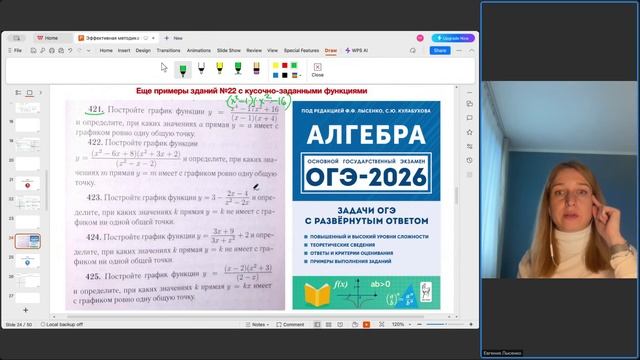The image size is (640, 360).
Task: Click the Draw ribbon tab
Action: tap(331, 51)
